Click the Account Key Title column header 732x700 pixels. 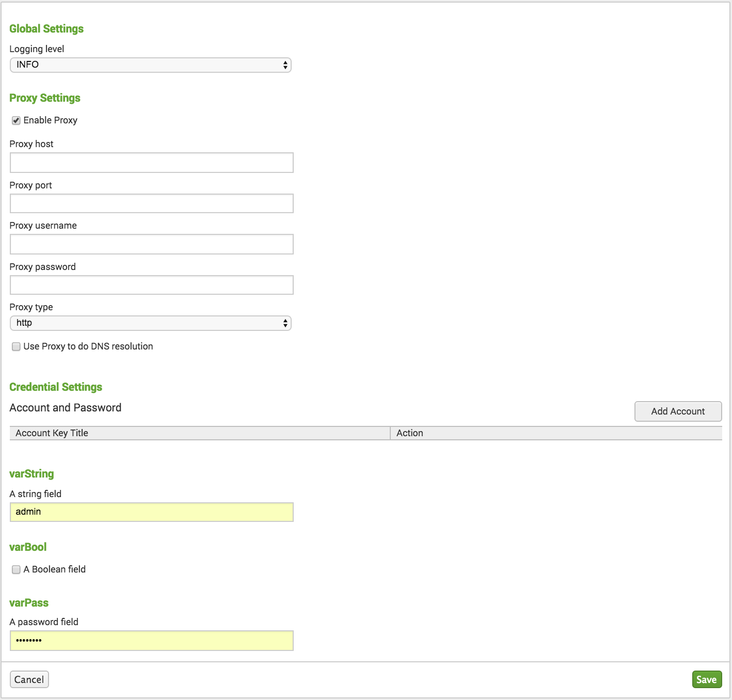point(200,433)
